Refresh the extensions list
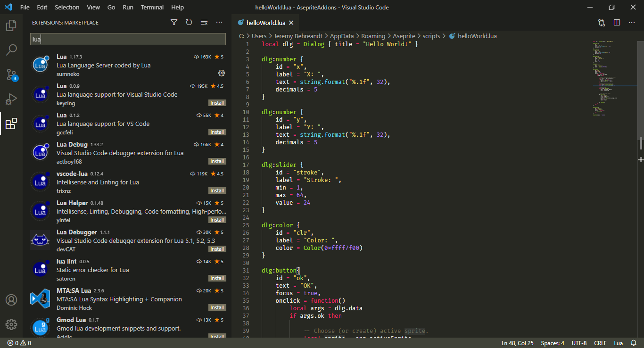The height and width of the screenshot is (348, 644). click(189, 22)
